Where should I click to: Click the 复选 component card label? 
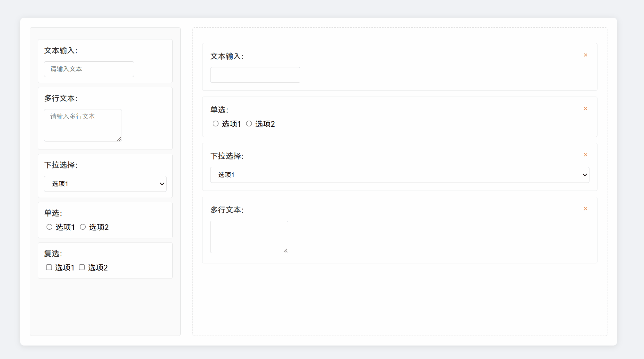[53, 254]
